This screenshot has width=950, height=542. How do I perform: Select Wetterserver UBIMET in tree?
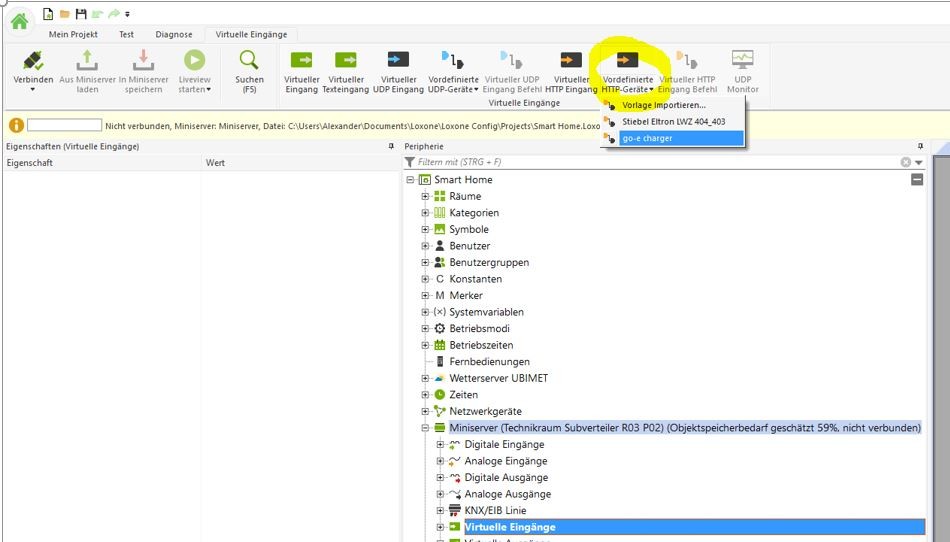tap(498, 378)
